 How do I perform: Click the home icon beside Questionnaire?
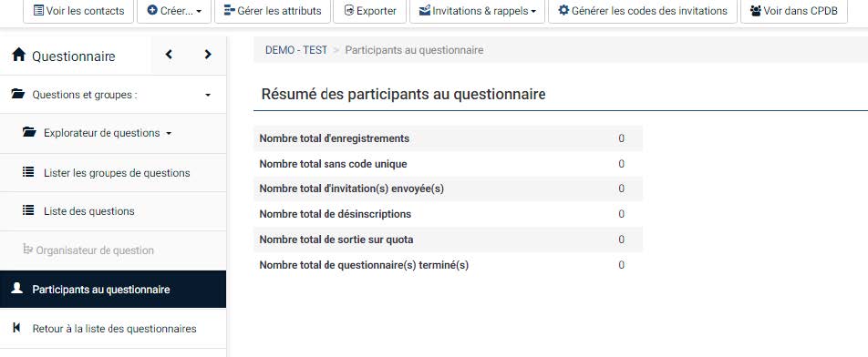19,55
